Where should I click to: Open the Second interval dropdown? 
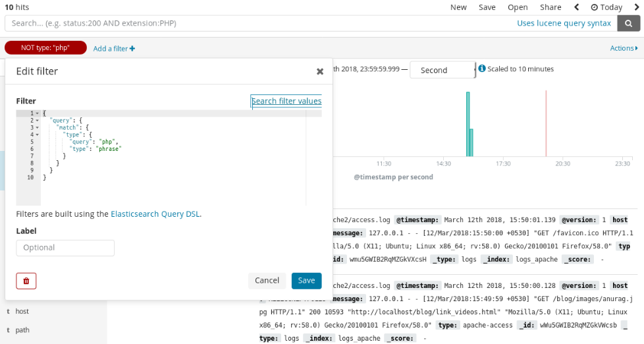click(442, 70)
